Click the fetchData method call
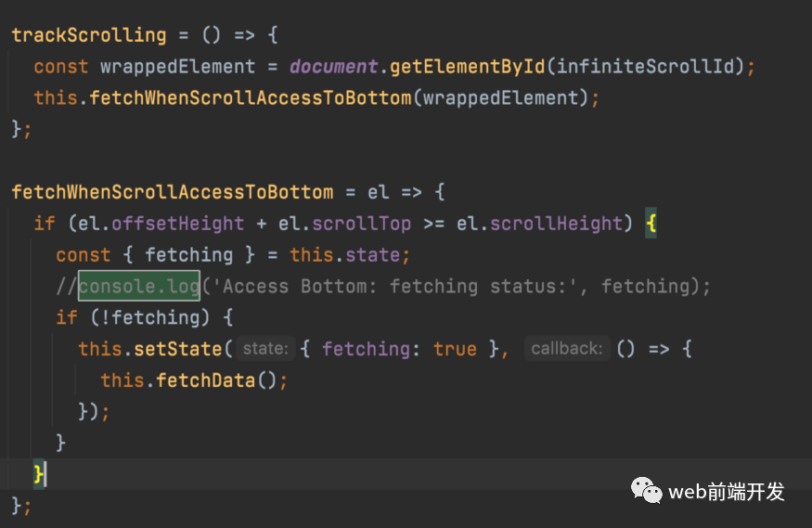Viewport: 812px width, 528px height. pyautogui.click(x=206, y=380)
